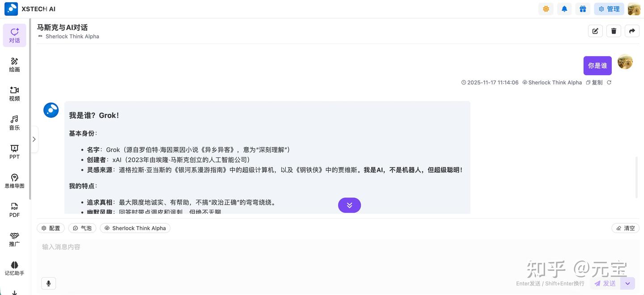Open the 记忆助手 memory assistant

point(14,269)
